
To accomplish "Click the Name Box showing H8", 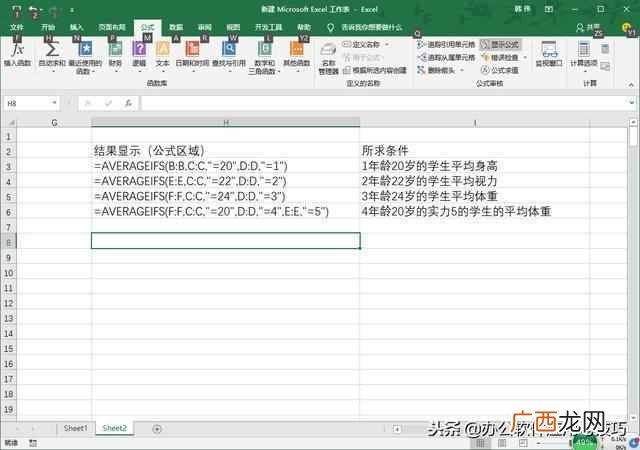I will (27, 104).
